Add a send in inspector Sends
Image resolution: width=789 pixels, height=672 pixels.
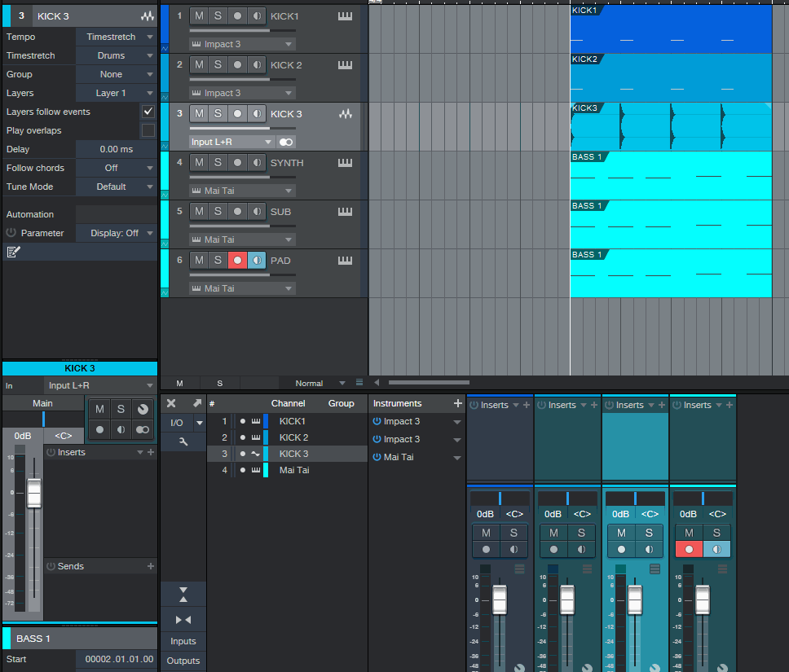(151, 566)
